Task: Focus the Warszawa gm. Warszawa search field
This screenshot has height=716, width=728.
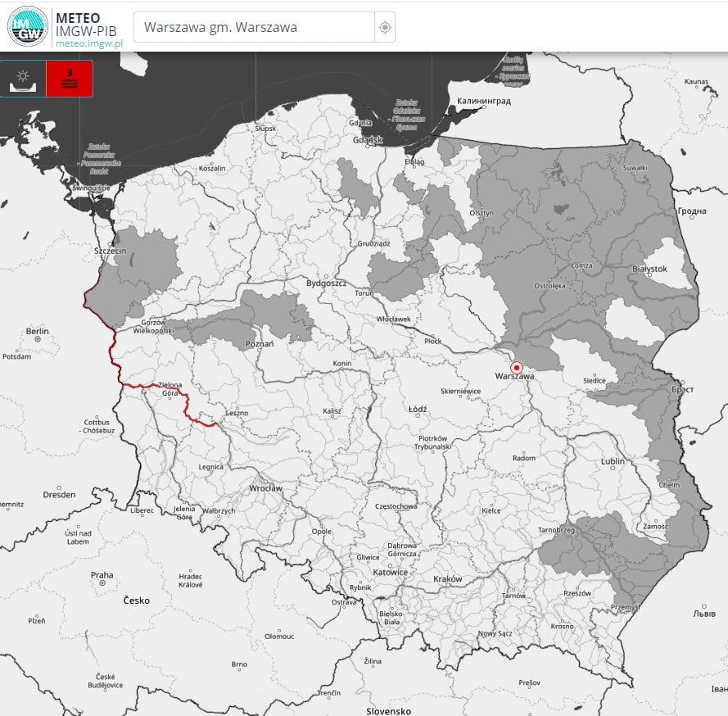Action: click(x=254, y=27)
